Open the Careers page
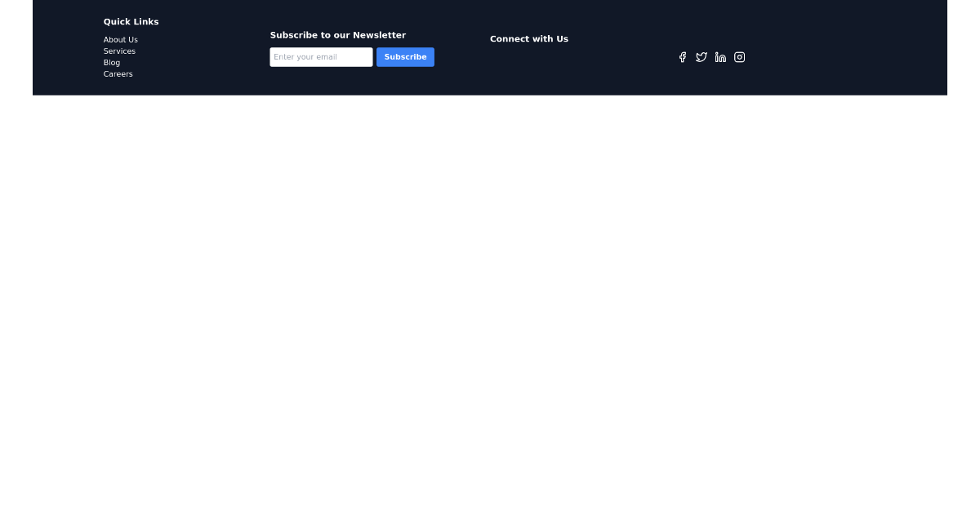The height and width of the screenshot is (514, 980). pyautogui.click(x=118, y=73)
